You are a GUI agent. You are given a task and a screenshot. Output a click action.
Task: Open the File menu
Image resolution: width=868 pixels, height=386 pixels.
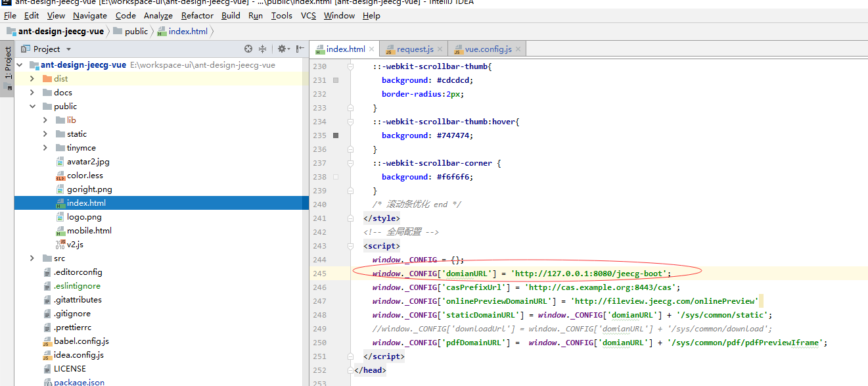tap(10, 16)
